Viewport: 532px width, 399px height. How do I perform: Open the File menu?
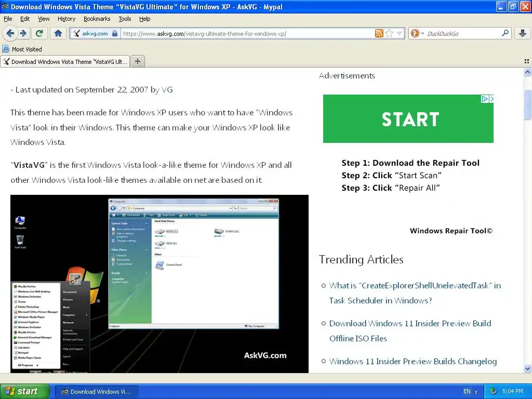pyautogui.click(x=8, y=19)
